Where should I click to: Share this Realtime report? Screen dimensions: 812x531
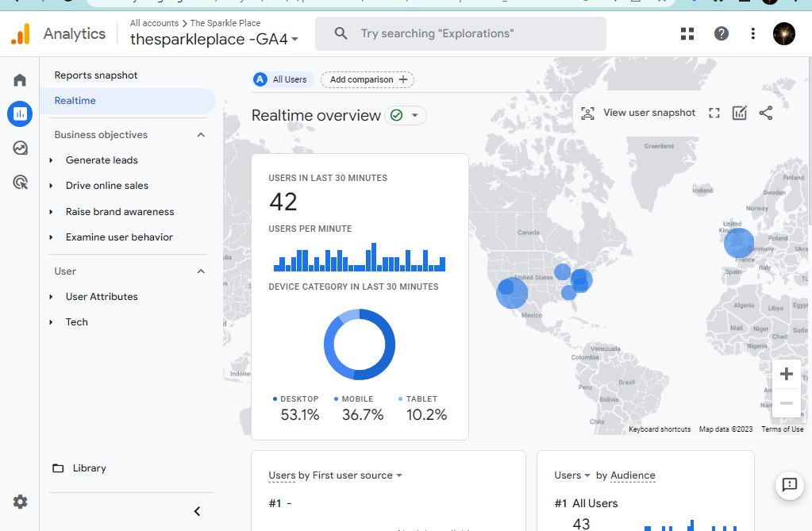765,113
